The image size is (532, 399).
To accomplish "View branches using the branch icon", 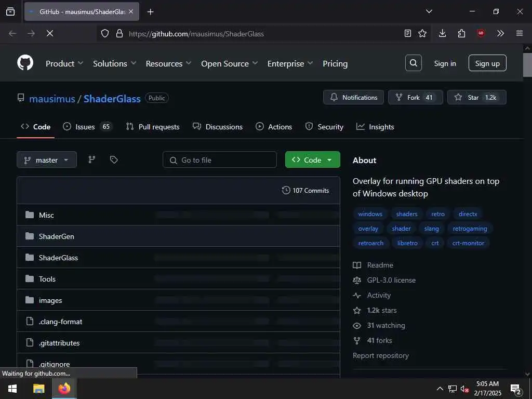I will [91, 159].
